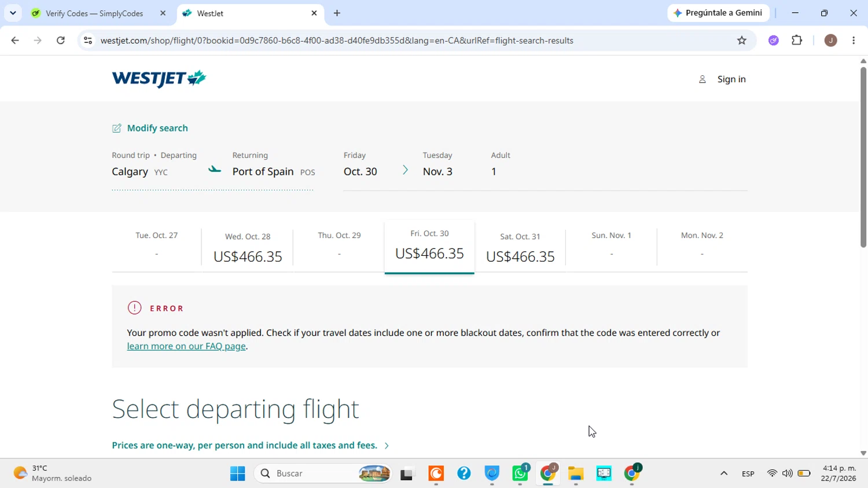Open the Chrome three-dot menu

[x=854, y=40]
